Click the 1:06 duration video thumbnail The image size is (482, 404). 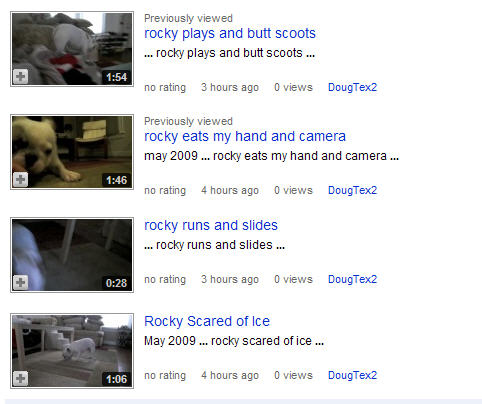tap(72, 351)
